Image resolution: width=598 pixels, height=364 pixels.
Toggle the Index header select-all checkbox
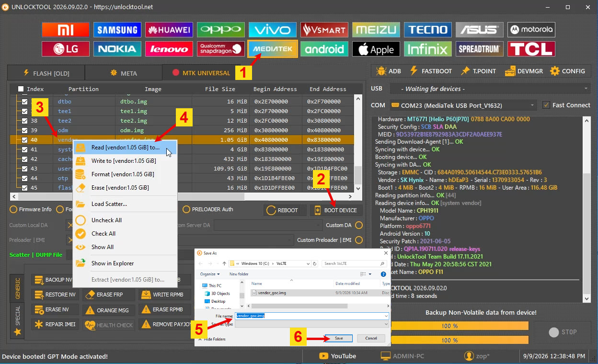21,89
